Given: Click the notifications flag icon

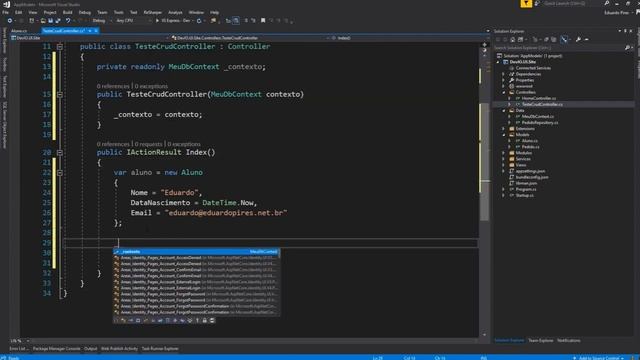Looking at the screenshot, I should pos(526,4).
